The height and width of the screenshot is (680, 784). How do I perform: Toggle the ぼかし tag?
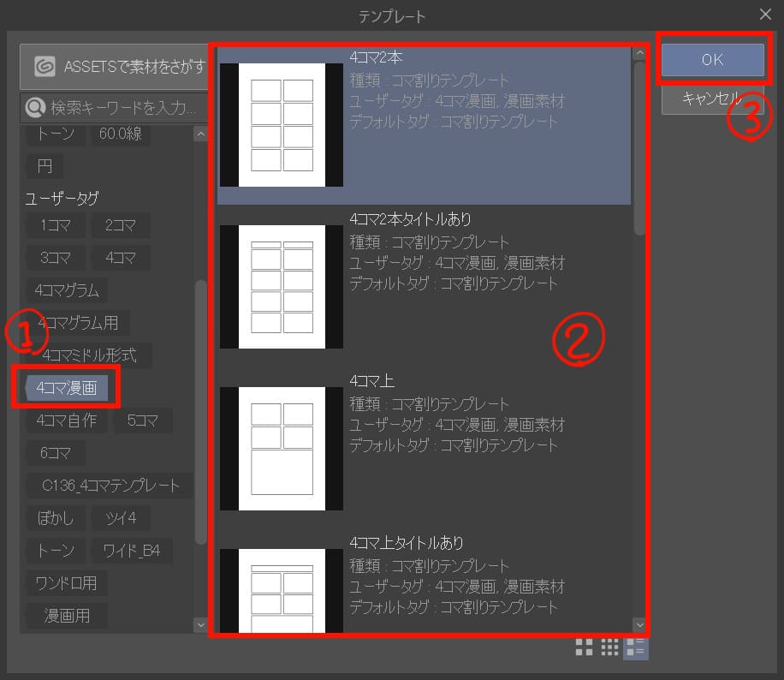56,518
